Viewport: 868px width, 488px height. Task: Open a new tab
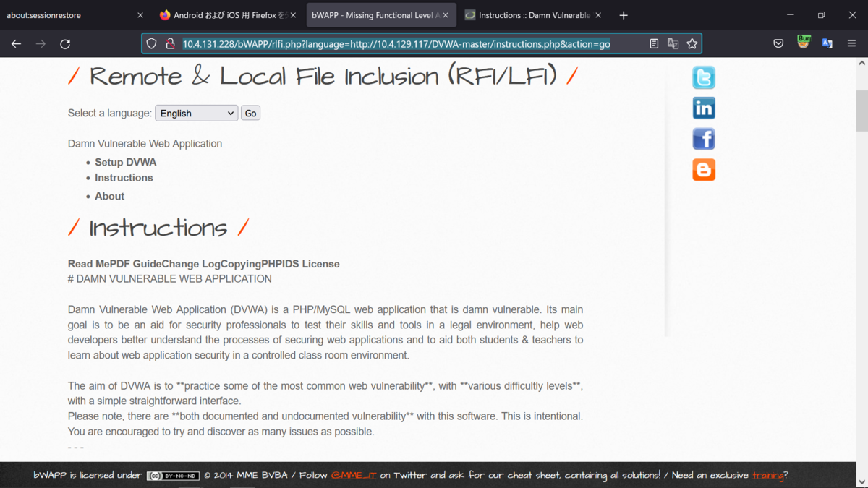(x=624, y=15)
